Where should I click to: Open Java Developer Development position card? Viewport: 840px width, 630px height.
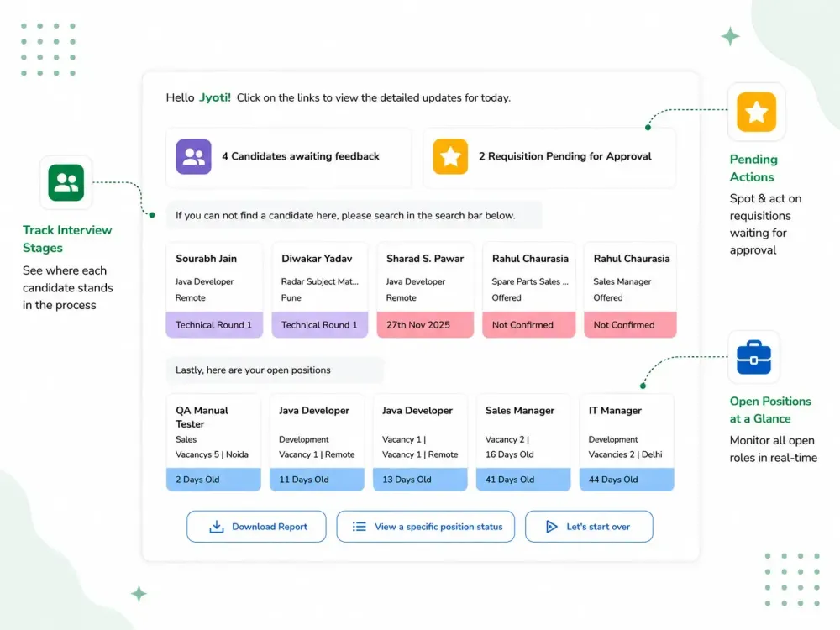pos(318,443)
